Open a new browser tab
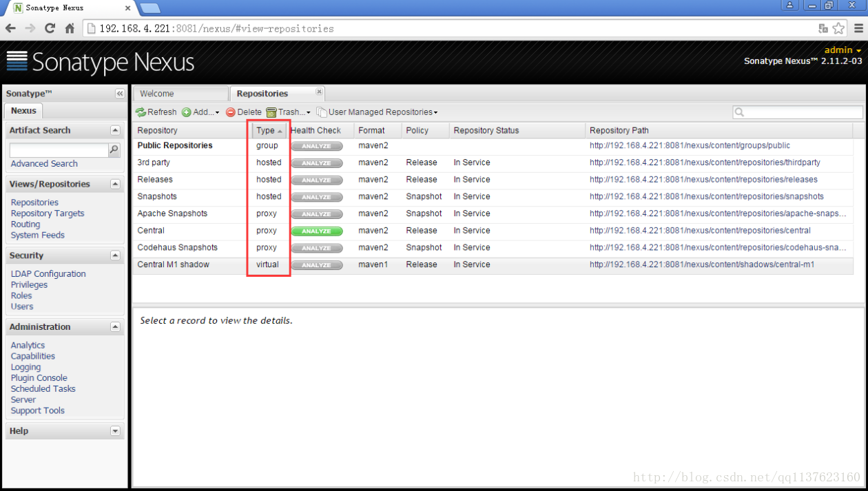Viewport: 868px width, 491px height. pos(150,8)
